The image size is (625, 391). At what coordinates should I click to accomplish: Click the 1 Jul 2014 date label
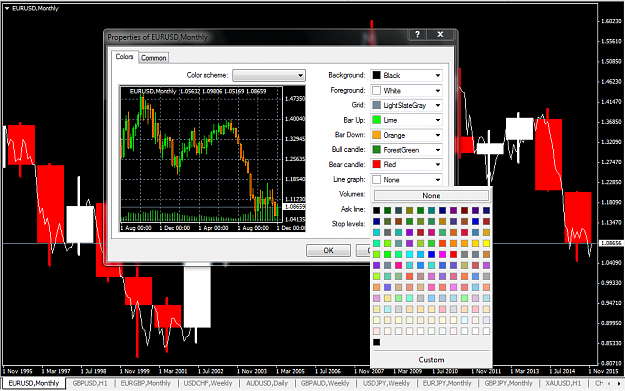tap(563, 371)
